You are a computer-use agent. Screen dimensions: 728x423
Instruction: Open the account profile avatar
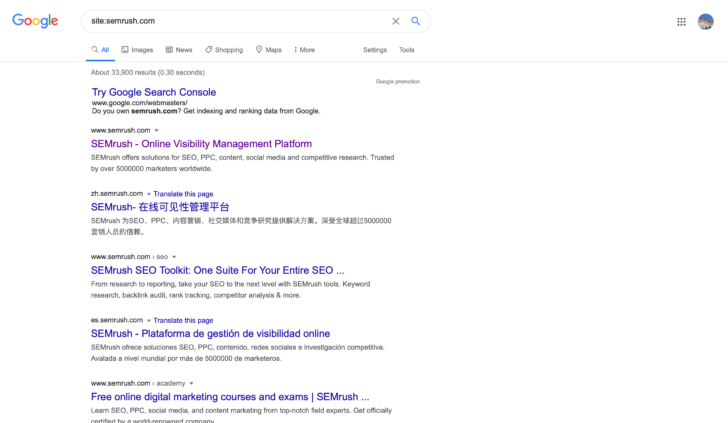[705, 21]
